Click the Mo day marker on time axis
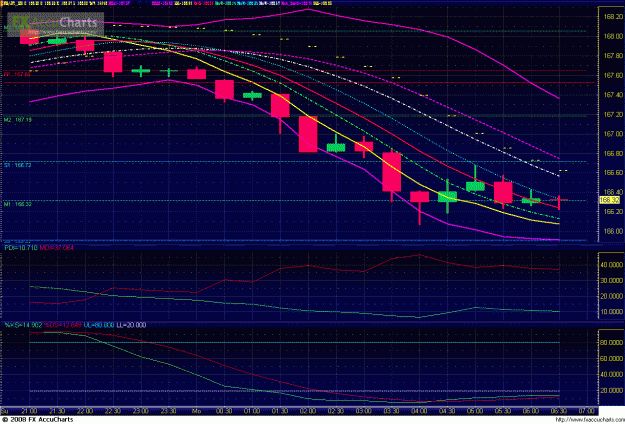625x424 pixels. coord(196,411)
